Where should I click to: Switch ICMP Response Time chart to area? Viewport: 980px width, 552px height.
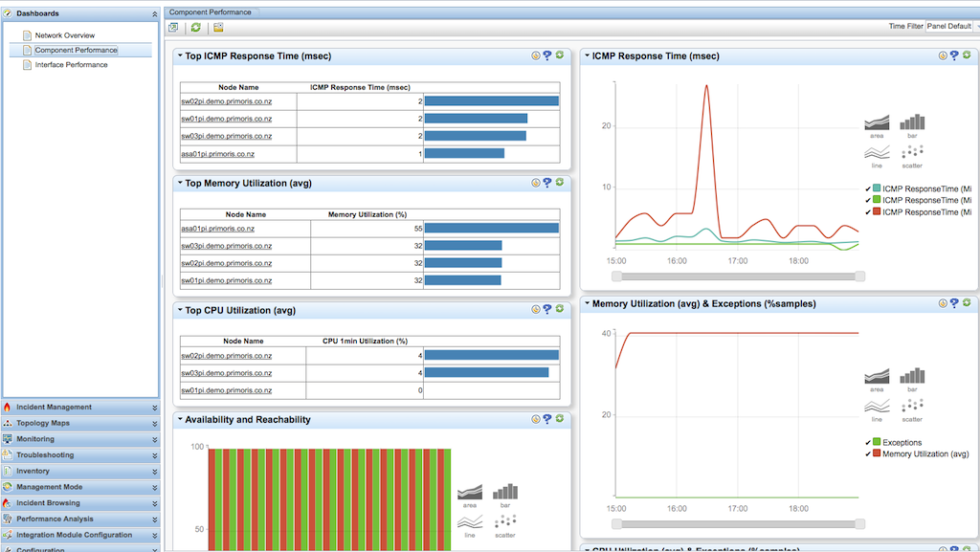[877, 126]
